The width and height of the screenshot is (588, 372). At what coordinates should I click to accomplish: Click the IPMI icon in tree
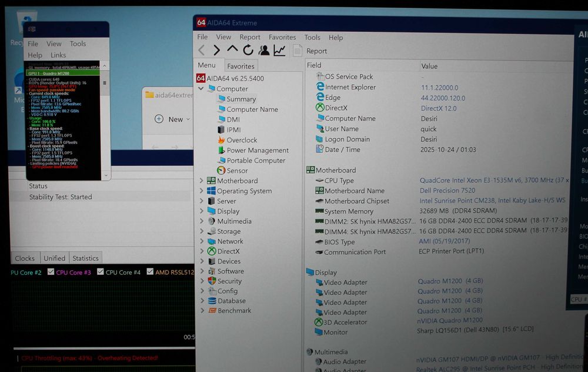pyautogui.click(x=221, y=129)
